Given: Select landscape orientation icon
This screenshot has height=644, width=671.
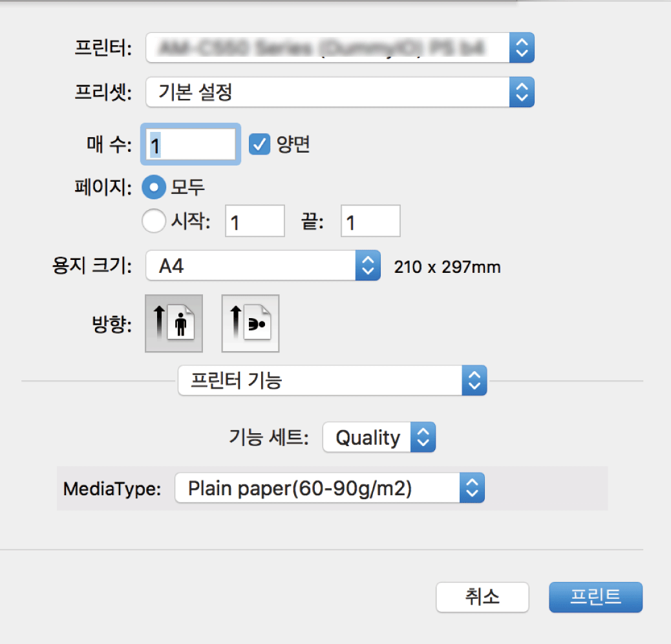Looking at the screenshot, I should [250, 323].
